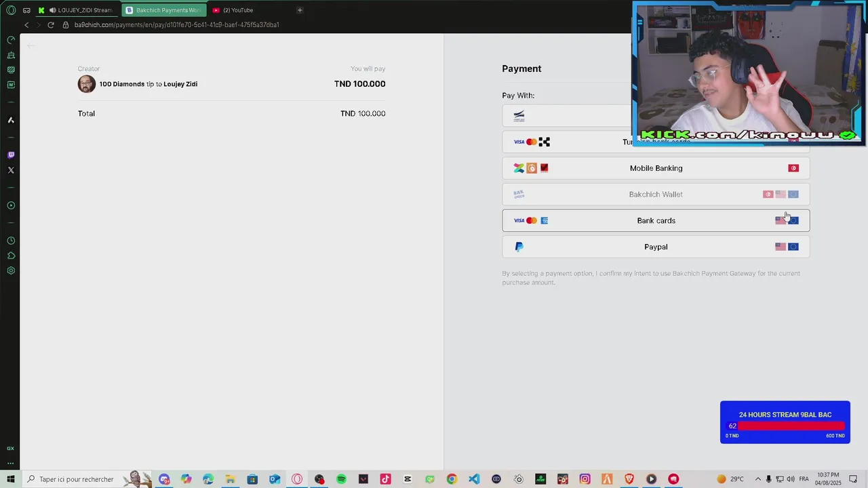Open GX Cleaner broom icon in sidebar
The height and width of the screenshot is (488, 868).
click(x=11, y=55)
